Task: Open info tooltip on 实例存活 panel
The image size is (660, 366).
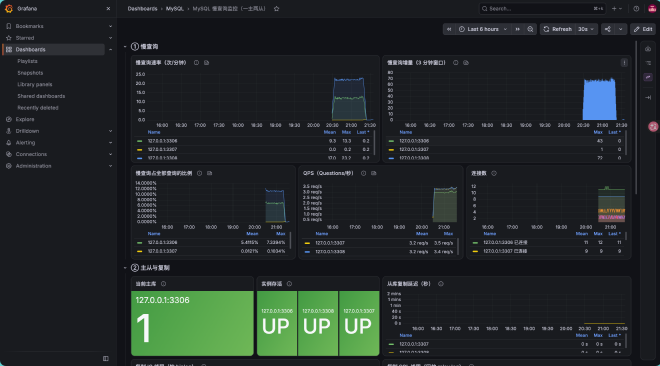Action: pos(289,284)
